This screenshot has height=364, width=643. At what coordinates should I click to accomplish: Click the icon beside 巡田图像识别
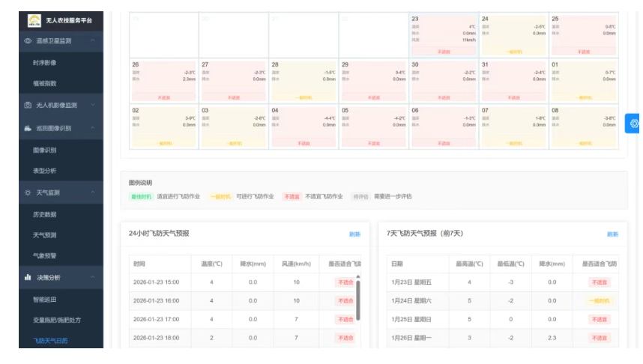coord(28,128)
